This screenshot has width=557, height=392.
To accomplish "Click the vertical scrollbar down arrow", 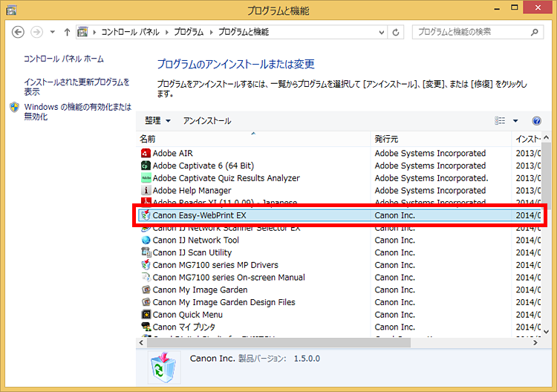I will [547, 330].
